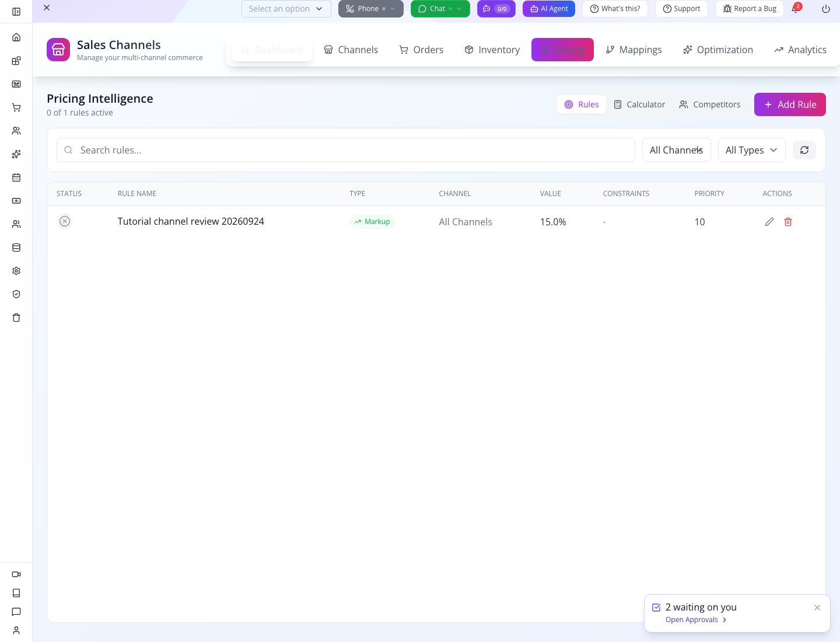Dismiss the waiting on you notification

[817, 608]
